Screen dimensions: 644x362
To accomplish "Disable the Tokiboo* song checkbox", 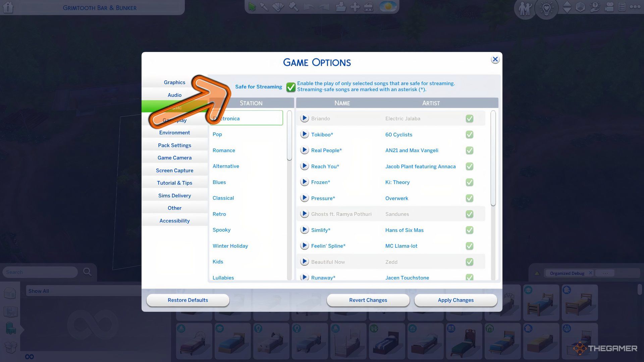I will coord(469,134).
